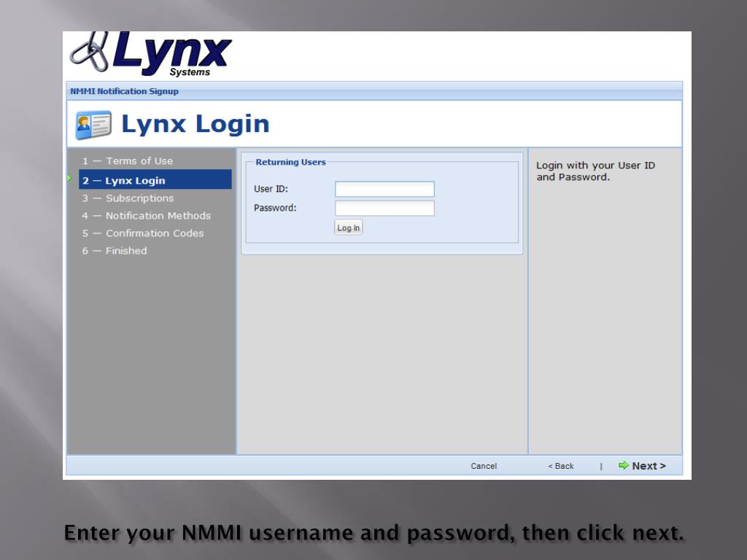Screen dimensions: 747x560
Task: Click into the Password field
Action: pyautogui.click(x=384, y=208)
